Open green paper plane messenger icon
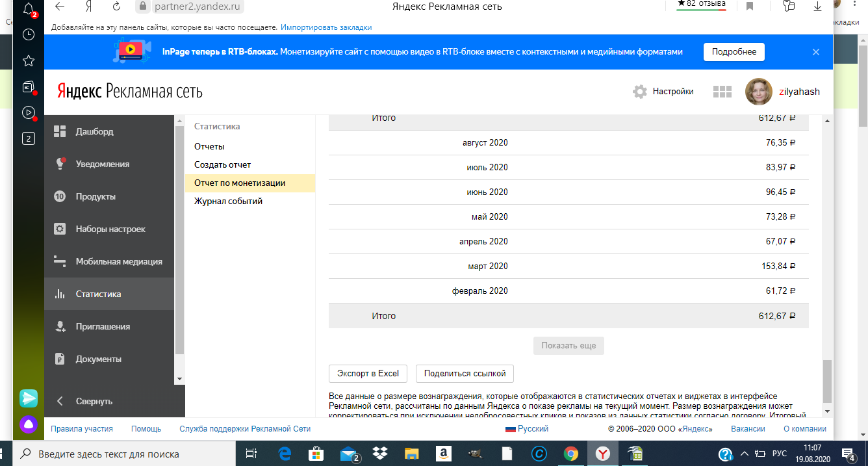 coord(29,398)
